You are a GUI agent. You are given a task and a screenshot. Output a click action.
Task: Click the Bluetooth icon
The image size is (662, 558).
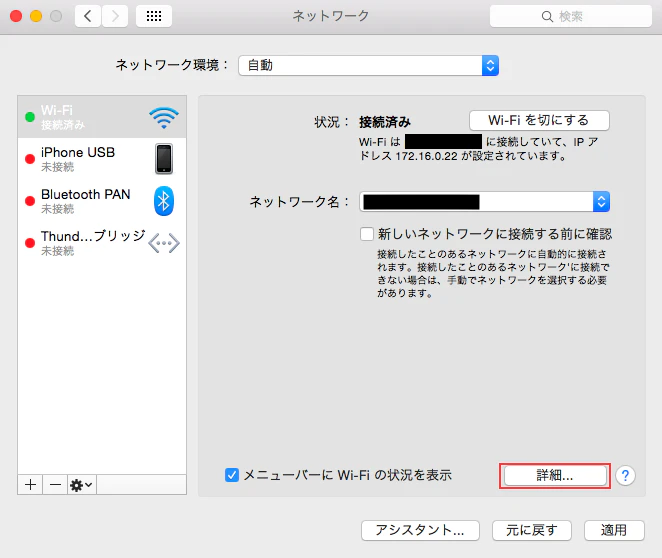click(x=164, y=201)
